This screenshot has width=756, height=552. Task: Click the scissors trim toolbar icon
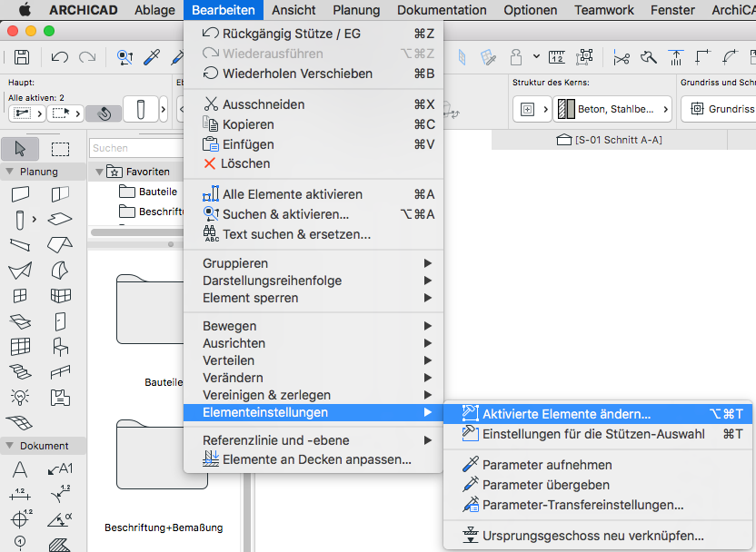(x=622, y=57)
